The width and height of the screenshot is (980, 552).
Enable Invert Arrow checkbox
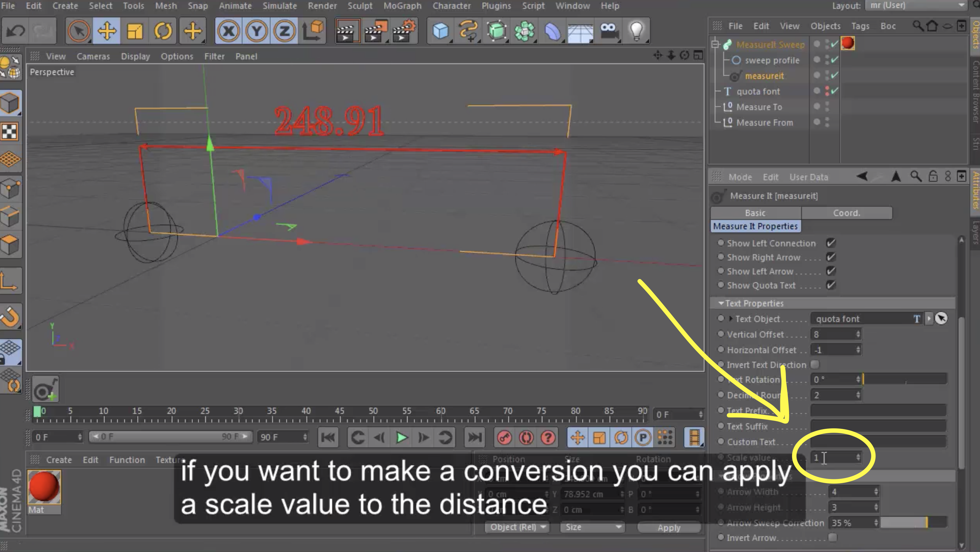point(832,537)
